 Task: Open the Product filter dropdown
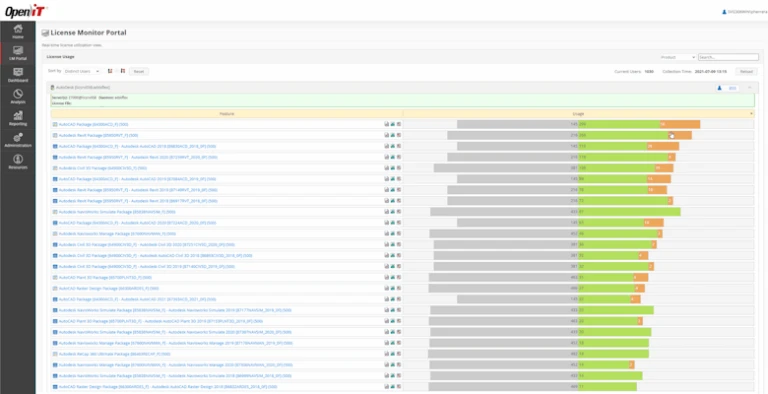tap(677, 57)
